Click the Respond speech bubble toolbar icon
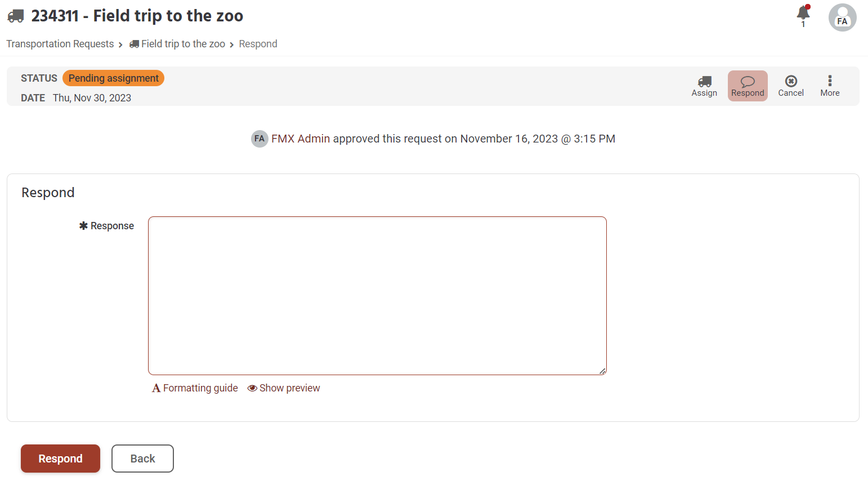Screen dimensions: 868x485 (748, 82)
